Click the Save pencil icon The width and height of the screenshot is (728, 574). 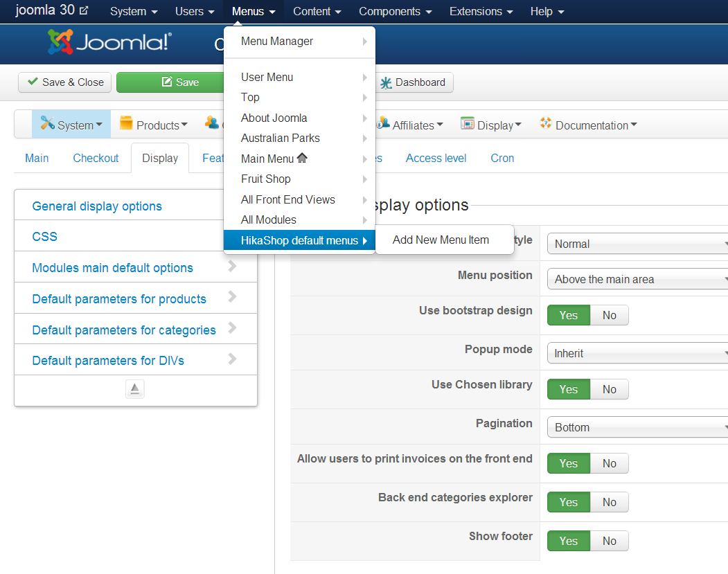(167, 82)
